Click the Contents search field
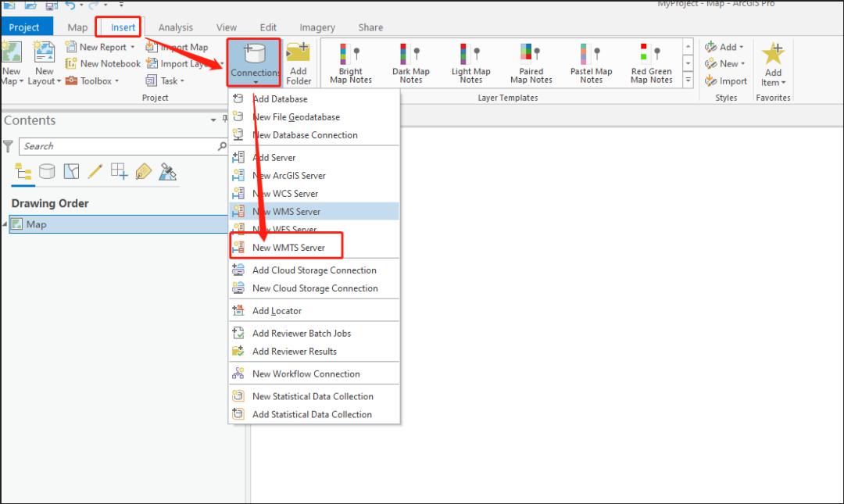 click(117, 146)
